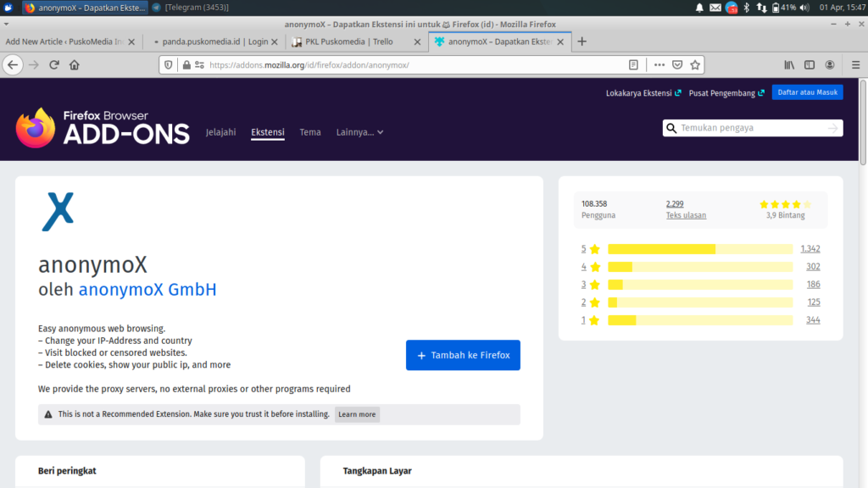Viewport: 868px width, 488px height.
Task: Open Lokakarya Ekstensi link
Action: (643, 93)
